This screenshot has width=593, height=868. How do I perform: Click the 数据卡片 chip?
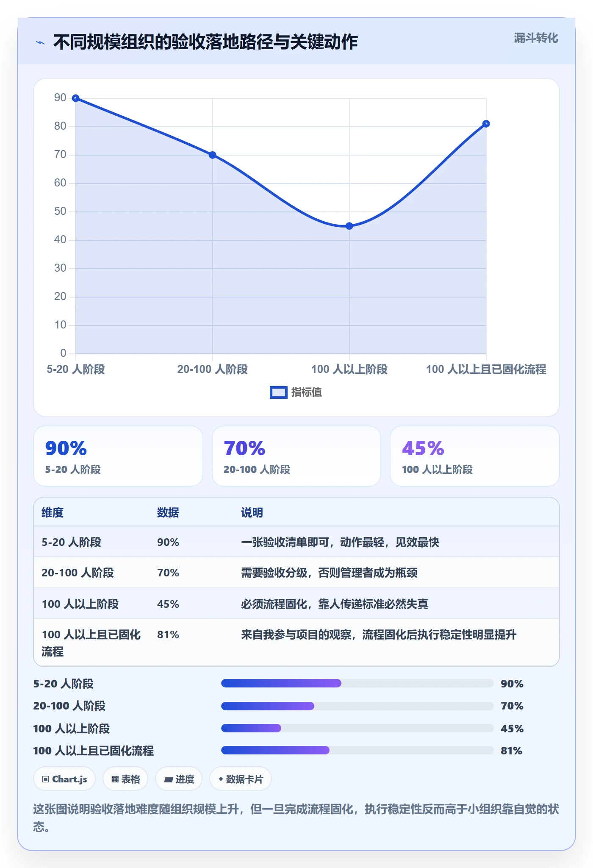[x=241, y=779]
